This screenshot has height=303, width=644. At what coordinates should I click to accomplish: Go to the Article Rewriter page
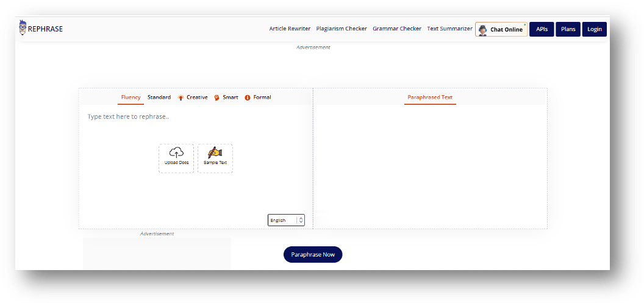[x=290, y=29]
